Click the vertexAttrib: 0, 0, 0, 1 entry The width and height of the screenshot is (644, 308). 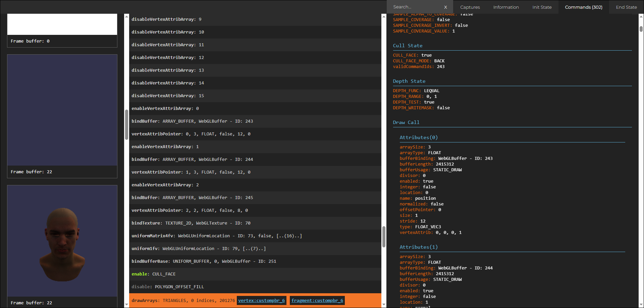tap(431, 233)
